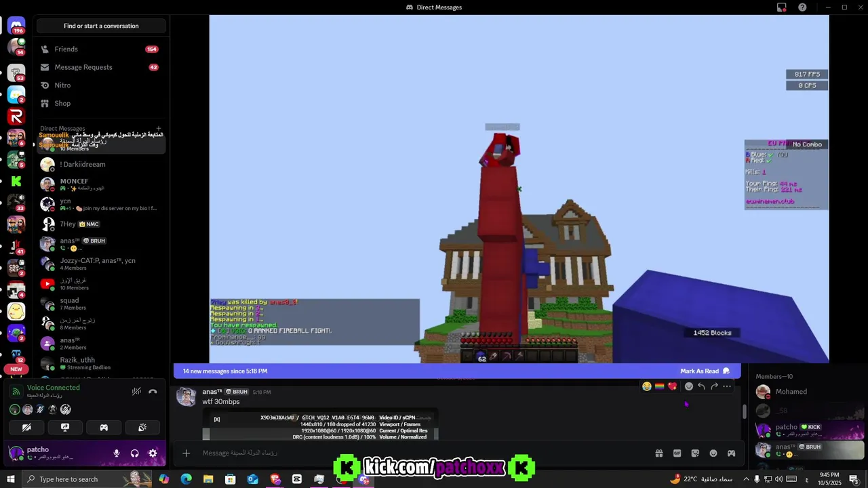
Task: Open the emoji picker in message bar
Action: pyautogui.click(x=713, y=453)
